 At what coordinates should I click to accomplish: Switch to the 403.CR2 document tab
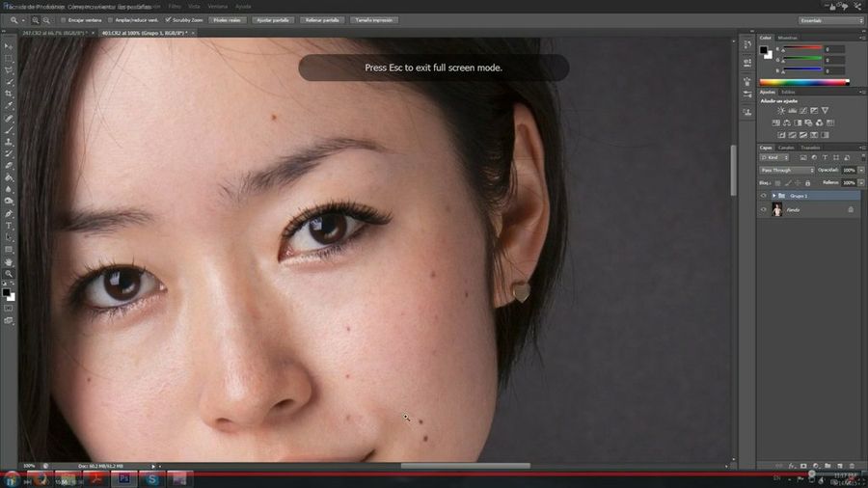coord(141,33)
